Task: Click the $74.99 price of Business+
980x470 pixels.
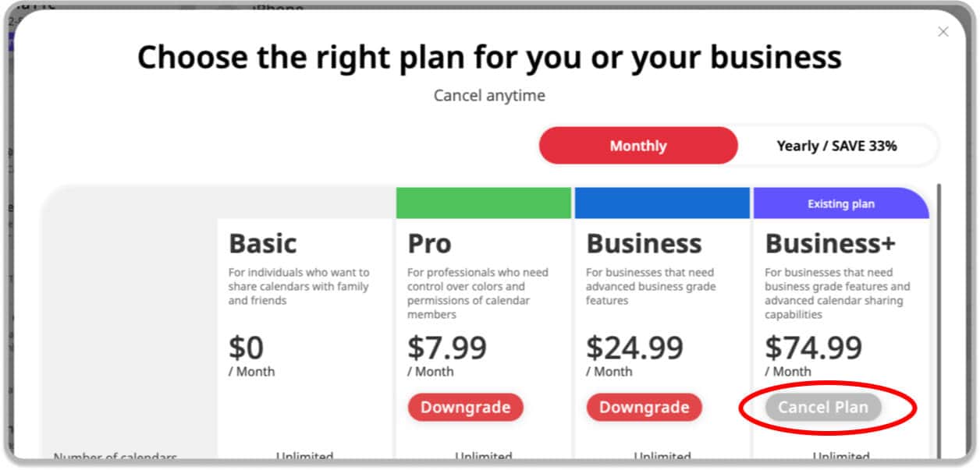Action: coord(815,347)
